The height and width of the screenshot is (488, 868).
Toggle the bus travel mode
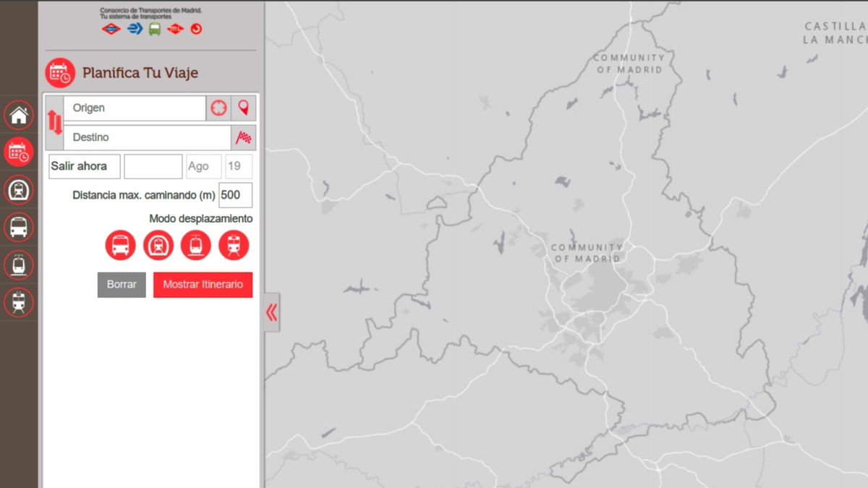coord(121,245)
